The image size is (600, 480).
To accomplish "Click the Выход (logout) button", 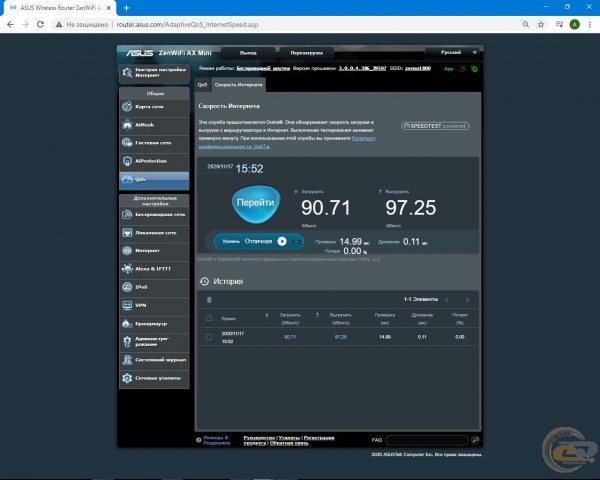I will [x=248, y=53].
